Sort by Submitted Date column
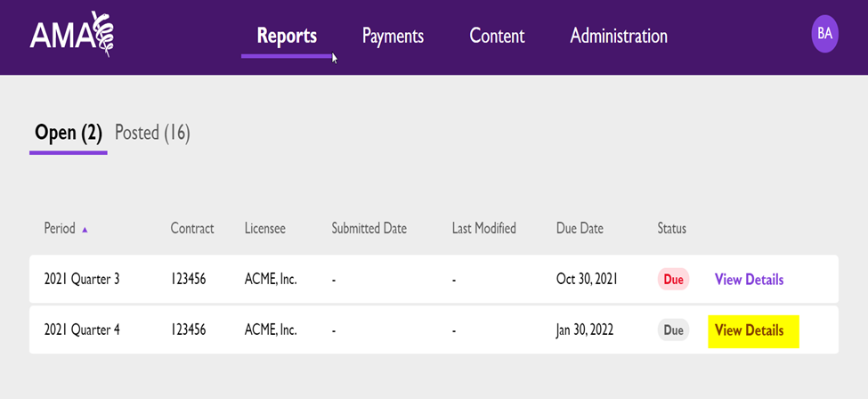Viewport: 868px width, 399px height. point(369,228)
